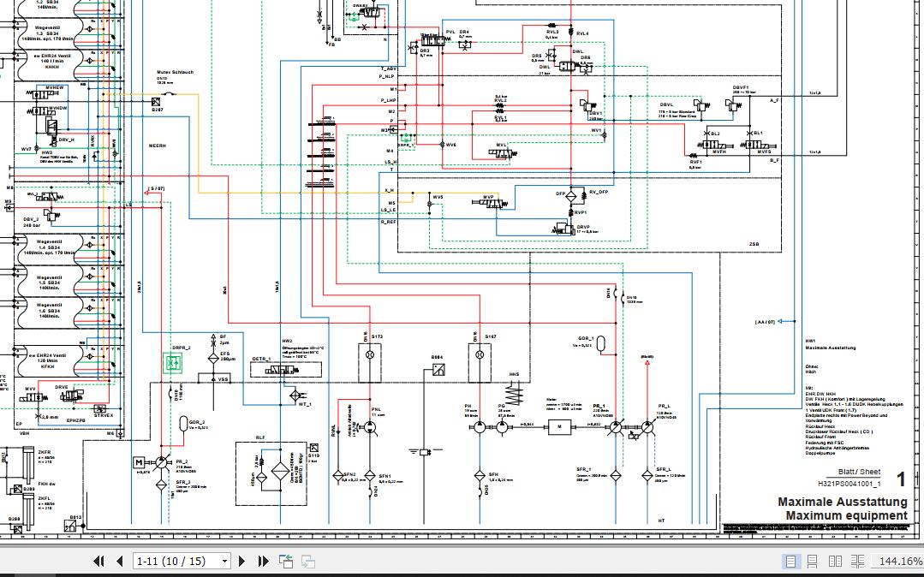This screenshot has height=577, width=924.
Task: Open the page number dropdown arrow
Action: pyautogui.click(x=224, y=562)
